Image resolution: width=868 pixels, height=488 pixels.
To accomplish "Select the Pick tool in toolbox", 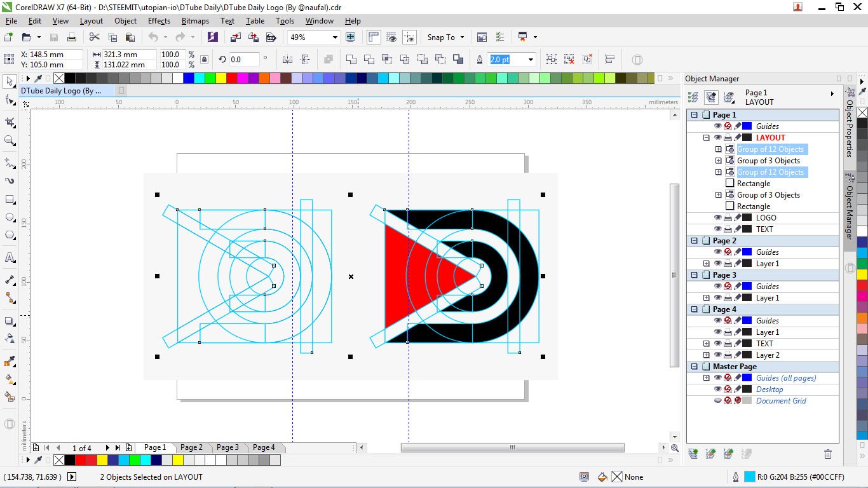I will click(10, 82).
